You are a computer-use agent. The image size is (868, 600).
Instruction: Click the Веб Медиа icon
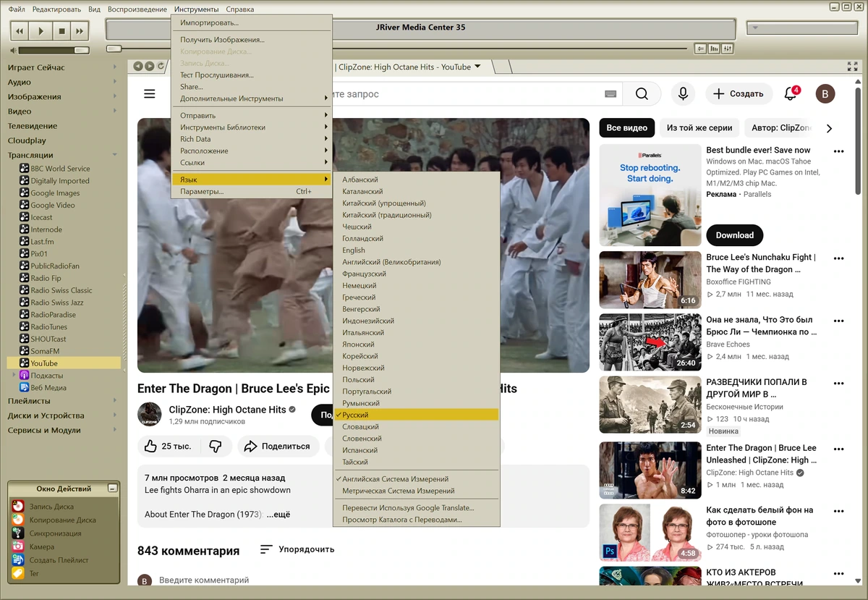pyautogui.click(x=24, y=388)
